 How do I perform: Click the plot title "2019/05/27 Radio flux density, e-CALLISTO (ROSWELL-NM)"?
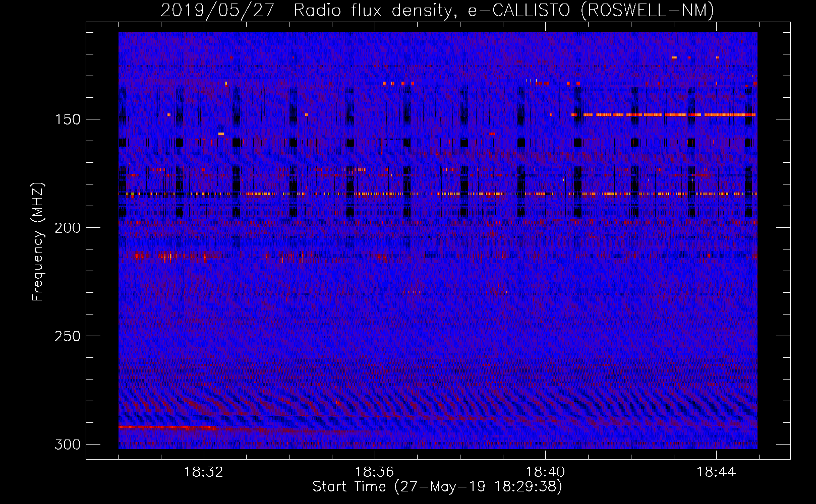(437, 10)
